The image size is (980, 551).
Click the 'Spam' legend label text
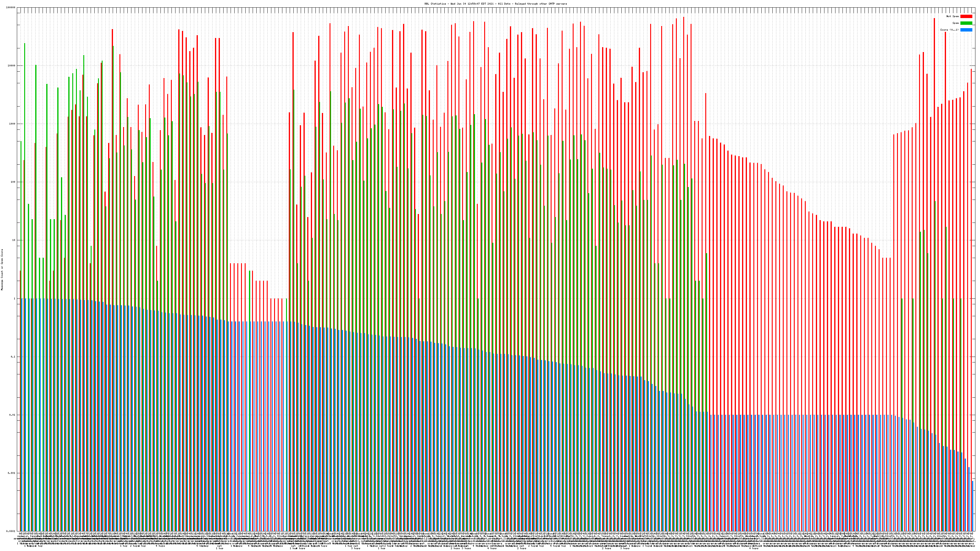956,23
